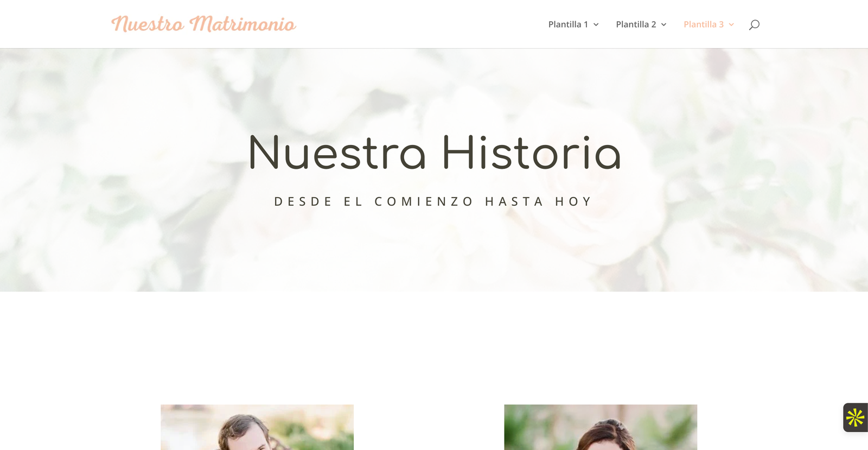The width and height of the screenshot is (868, 450).
Task: Click the yellow starburst widget icon
Action: (856, 417)
